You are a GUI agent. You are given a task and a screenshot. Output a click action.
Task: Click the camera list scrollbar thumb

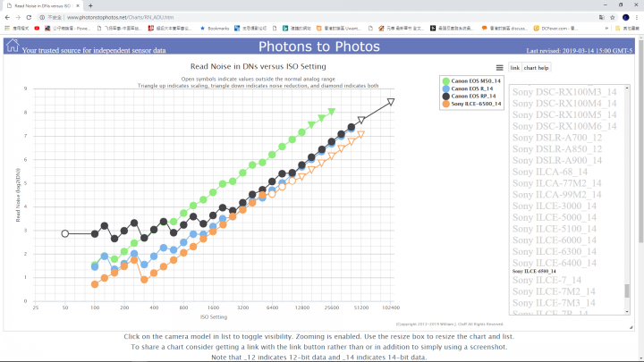point(627,290)
